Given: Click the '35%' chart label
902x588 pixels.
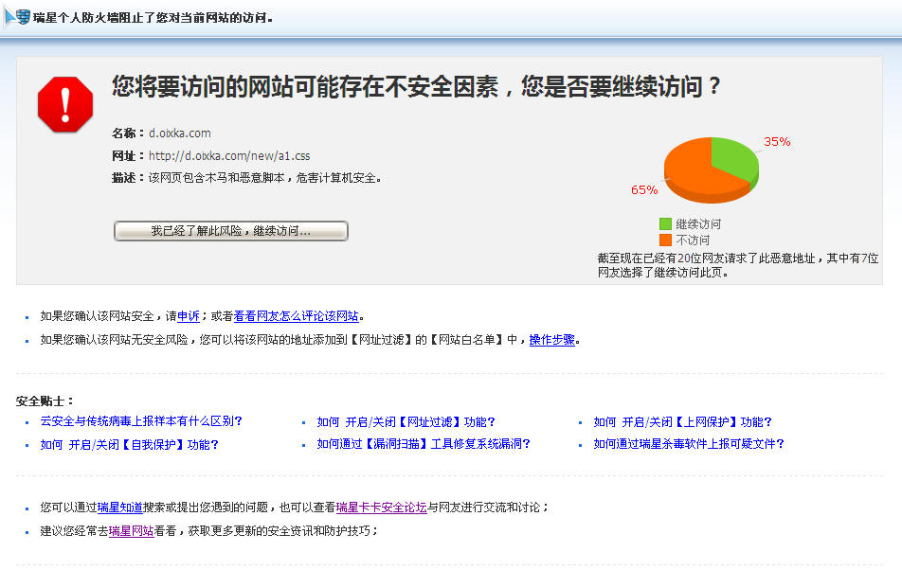Looking at the screenshot, I should pos(777,142).
